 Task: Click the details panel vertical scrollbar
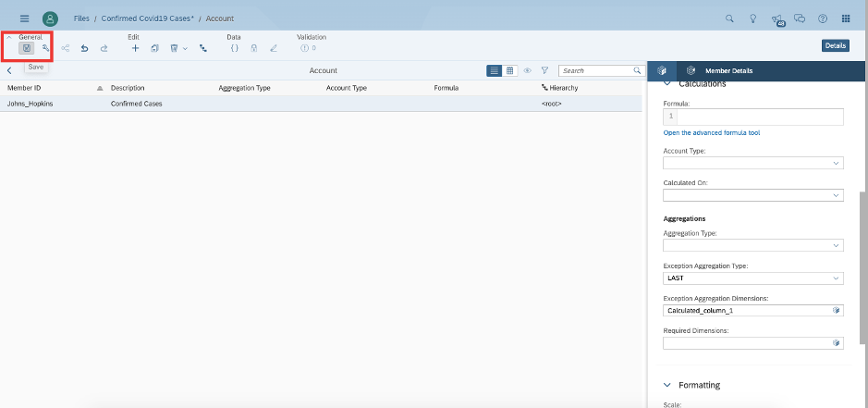[x=862, y=269]
